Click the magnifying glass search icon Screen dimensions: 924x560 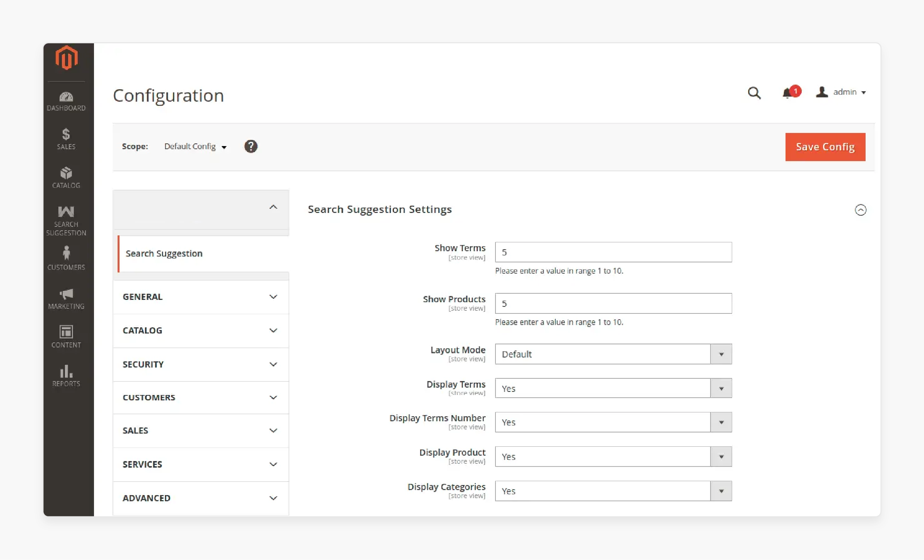tap(754, 93)
